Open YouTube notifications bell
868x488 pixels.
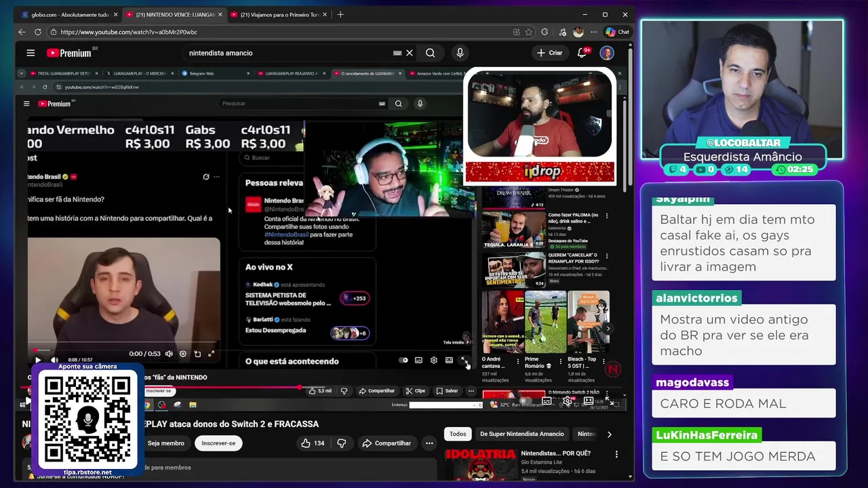[582, 53]
